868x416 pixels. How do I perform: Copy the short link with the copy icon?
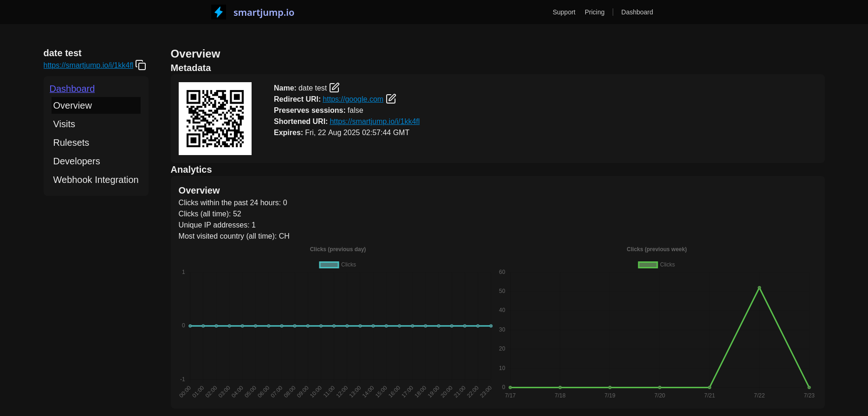coord(141,65)
